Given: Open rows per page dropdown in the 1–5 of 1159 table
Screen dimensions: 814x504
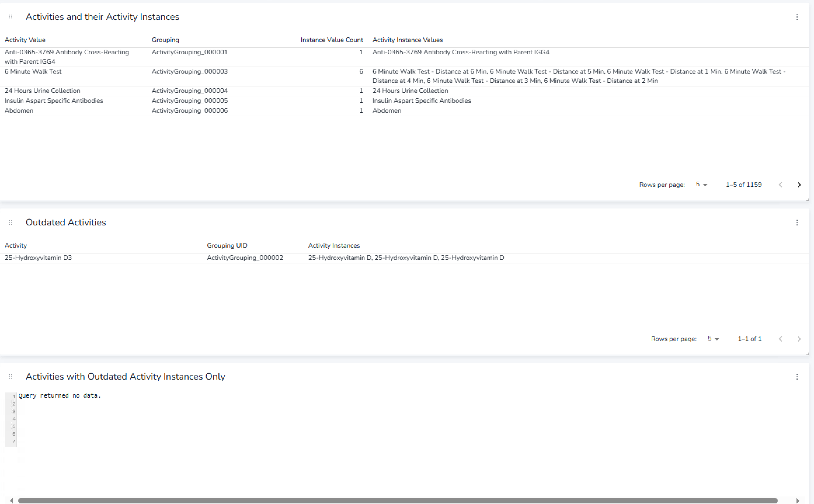Looking at the screenshot, I should click(701, 185).
